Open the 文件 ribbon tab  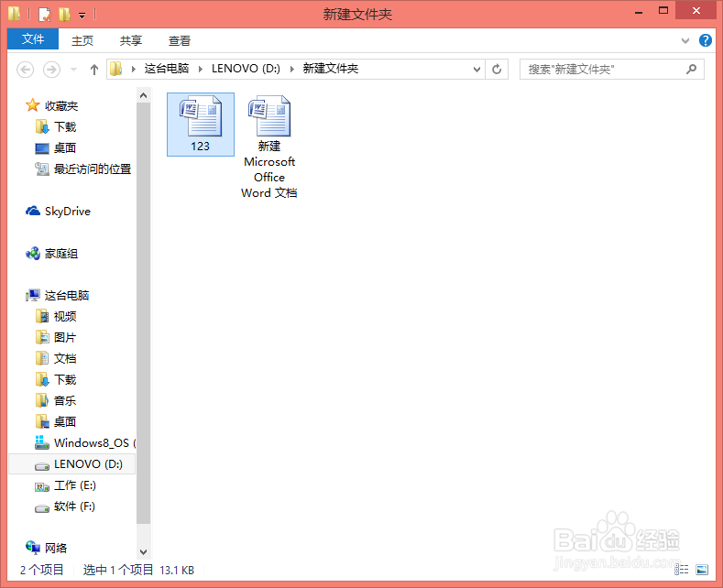[x=33, y=39]
